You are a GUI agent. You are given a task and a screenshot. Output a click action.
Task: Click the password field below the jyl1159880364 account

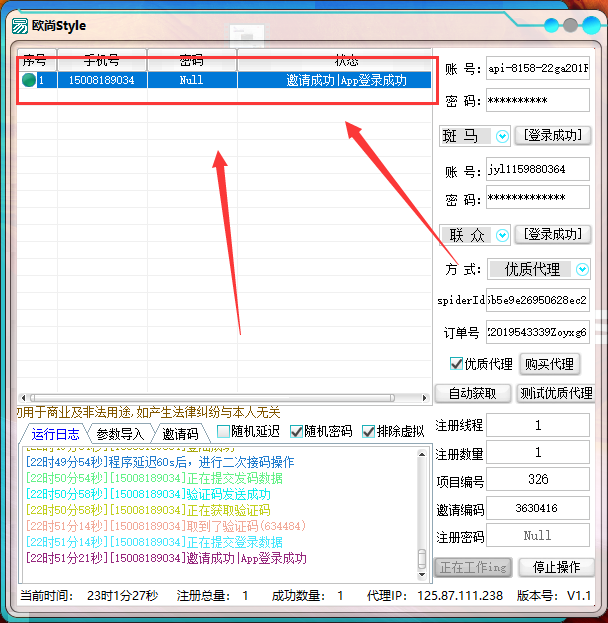coord(538,197)
